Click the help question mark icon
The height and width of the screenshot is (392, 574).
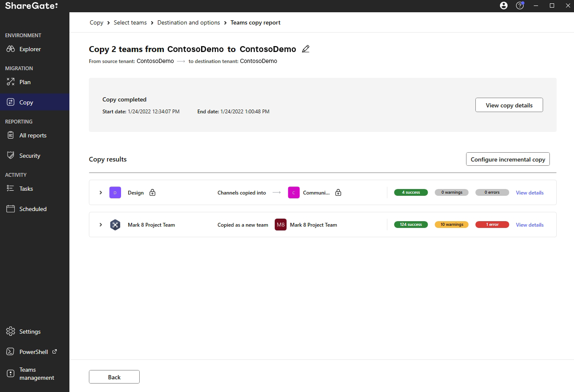pyautogui.click(x=520, y=5)
